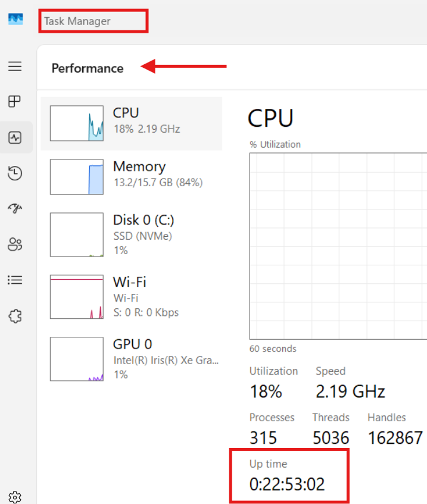Click the 2.19 GHz Speed value

click(x=350, y=392)
